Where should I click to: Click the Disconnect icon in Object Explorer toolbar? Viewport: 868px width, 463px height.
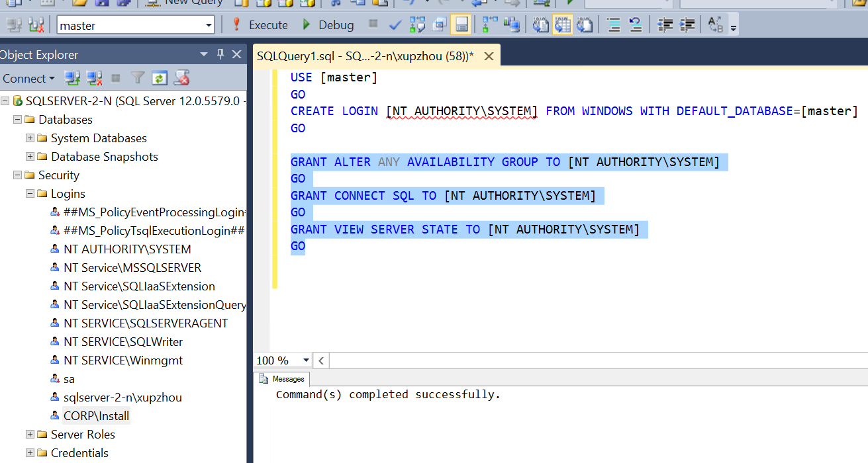click(94, 78)
